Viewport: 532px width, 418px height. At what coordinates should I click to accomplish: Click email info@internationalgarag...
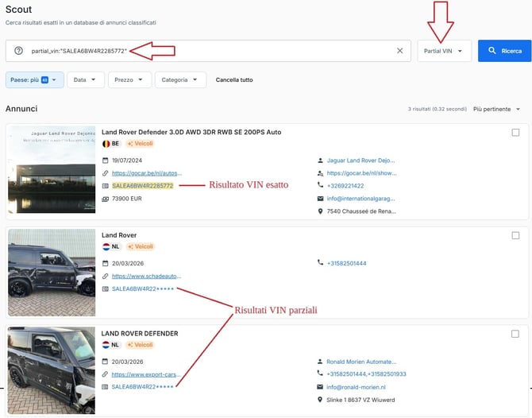click(360, 199)
